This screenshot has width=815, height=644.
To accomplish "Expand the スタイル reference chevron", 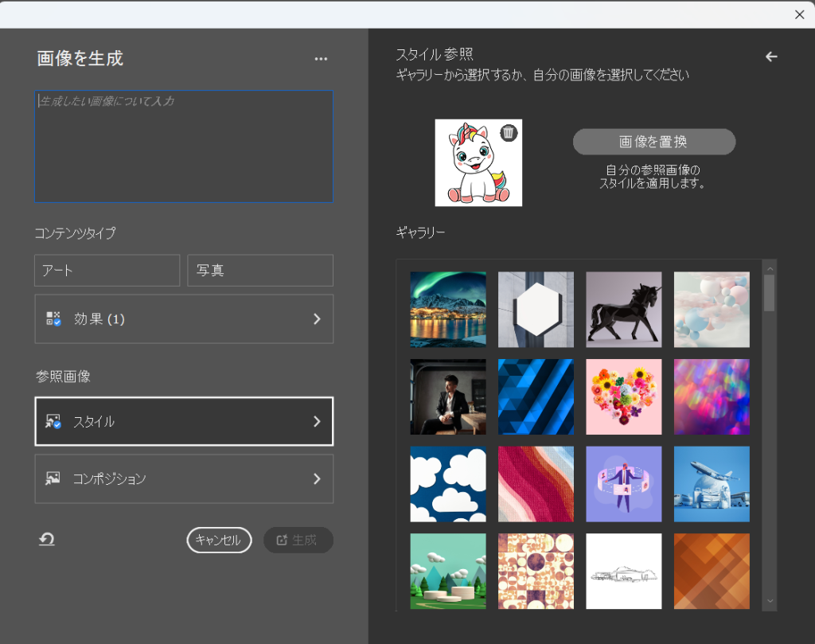I will coord(317,422).
